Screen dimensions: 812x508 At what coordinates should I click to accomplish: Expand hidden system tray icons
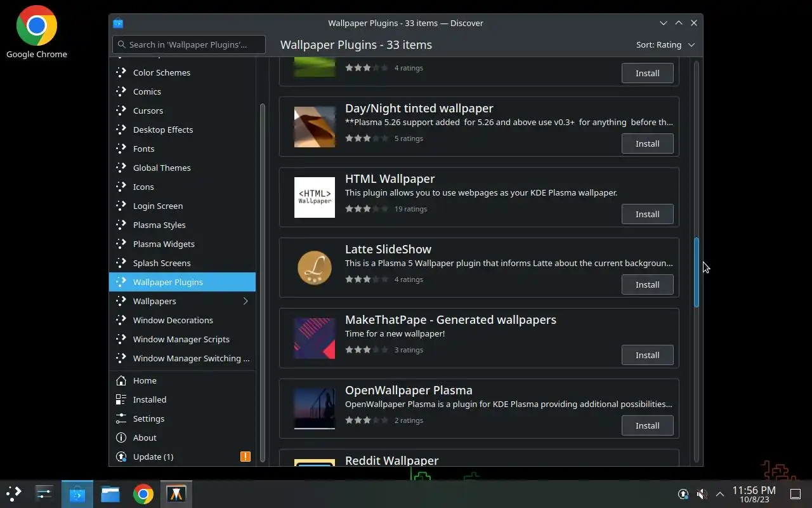[x=720, y=494]
